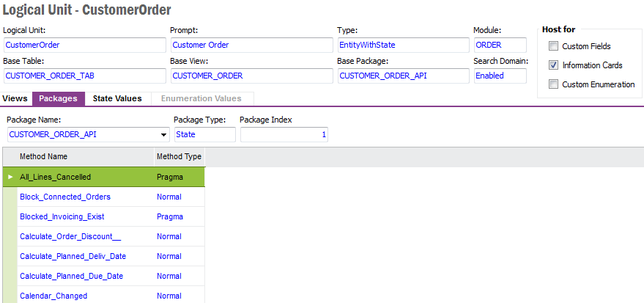Focus the Base Table field

pos(84,76)
